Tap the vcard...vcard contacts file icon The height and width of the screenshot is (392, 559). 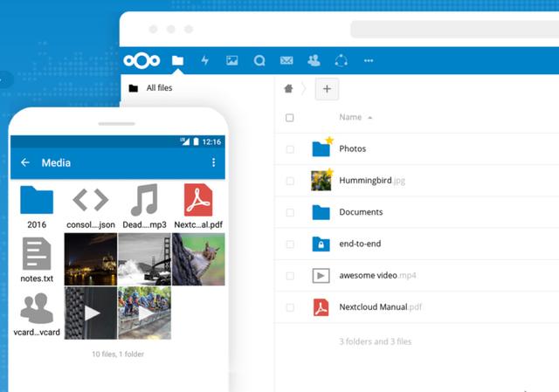pyautogui.click(x=37, y=308)
